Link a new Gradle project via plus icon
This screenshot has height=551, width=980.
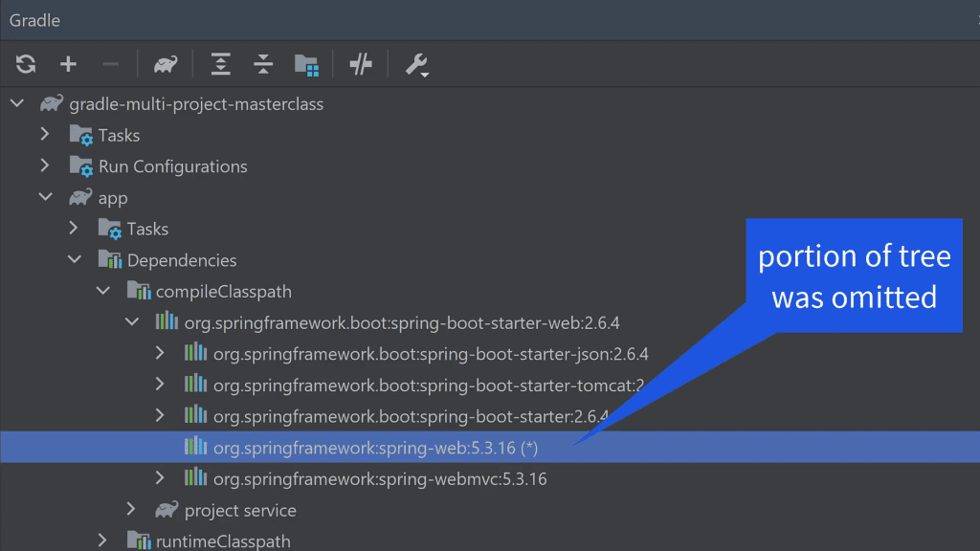68,64
